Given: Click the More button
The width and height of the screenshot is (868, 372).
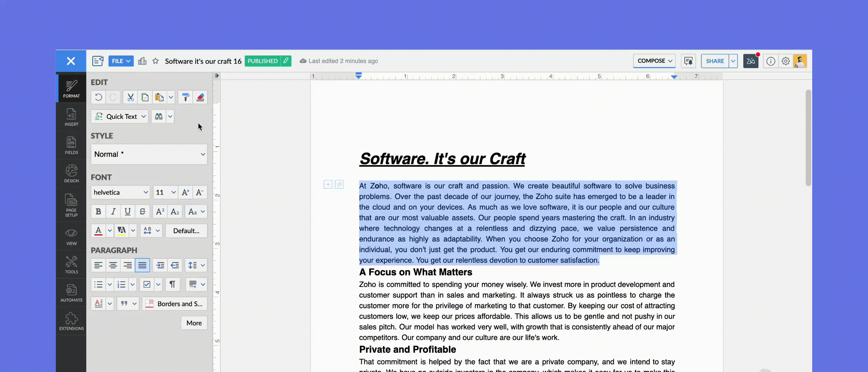Looking at the screenshot, I should point(194,323).
